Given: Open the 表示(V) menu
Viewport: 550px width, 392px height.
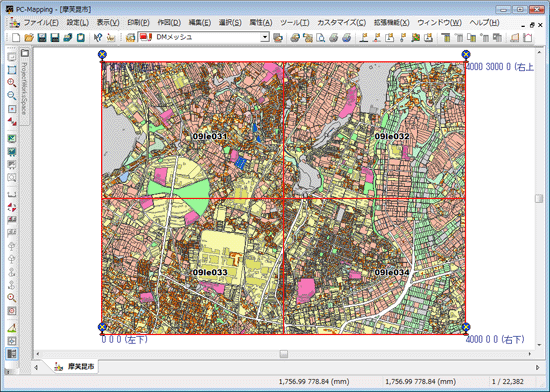Looking at the screenshot, I should coord(108,23).
